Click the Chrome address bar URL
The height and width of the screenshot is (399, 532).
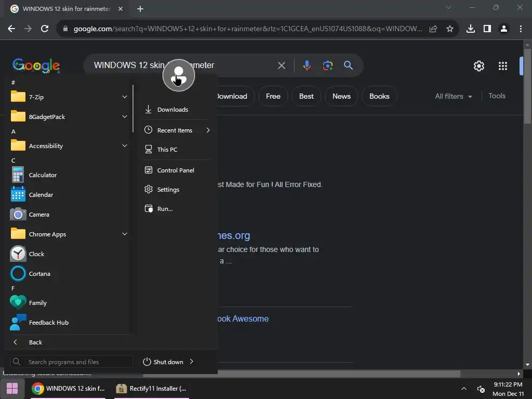point(248,29)
